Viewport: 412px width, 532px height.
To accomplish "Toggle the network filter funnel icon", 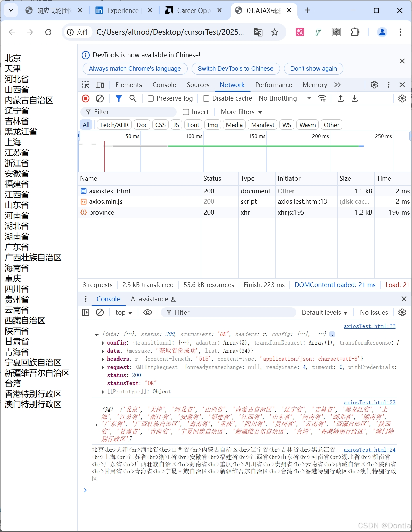I will 119,98.
